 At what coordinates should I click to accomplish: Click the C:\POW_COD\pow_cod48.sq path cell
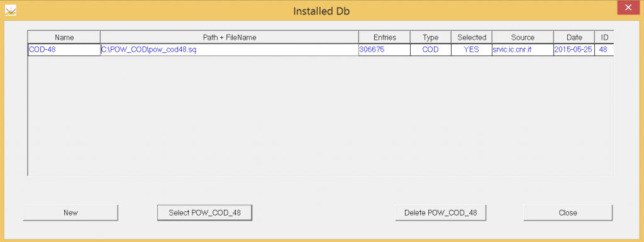click(230, 49)
